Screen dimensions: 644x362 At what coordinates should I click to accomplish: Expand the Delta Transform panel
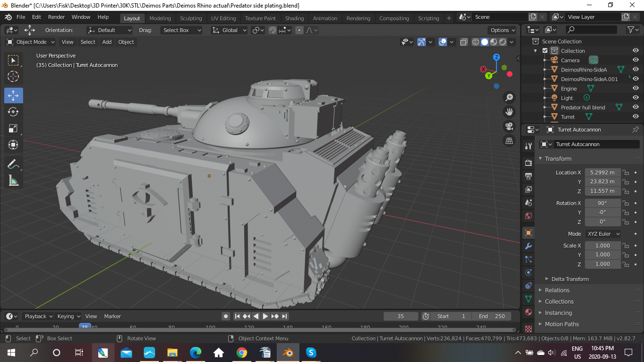click(x=570, y=279)
